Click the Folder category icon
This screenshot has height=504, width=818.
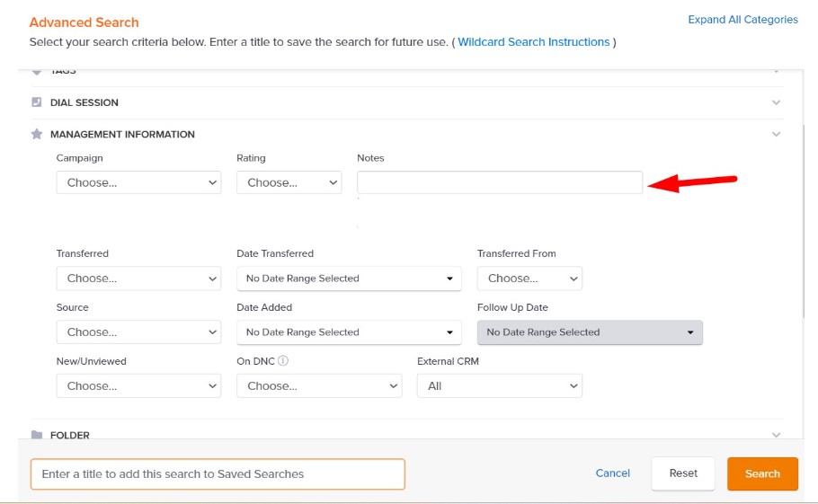(x=37, y=435)
